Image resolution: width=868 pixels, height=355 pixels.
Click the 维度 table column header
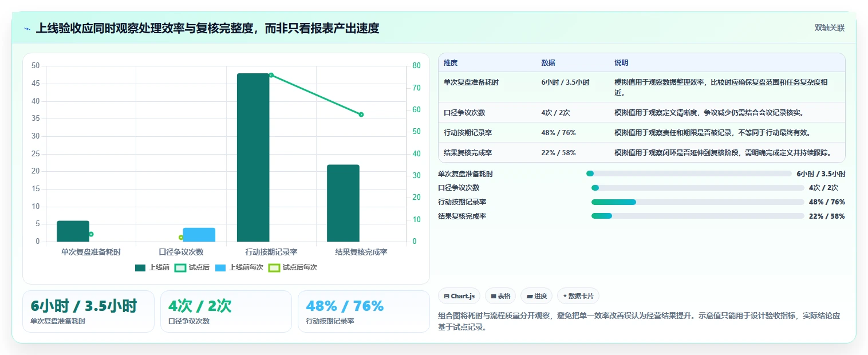coord(451,63)
